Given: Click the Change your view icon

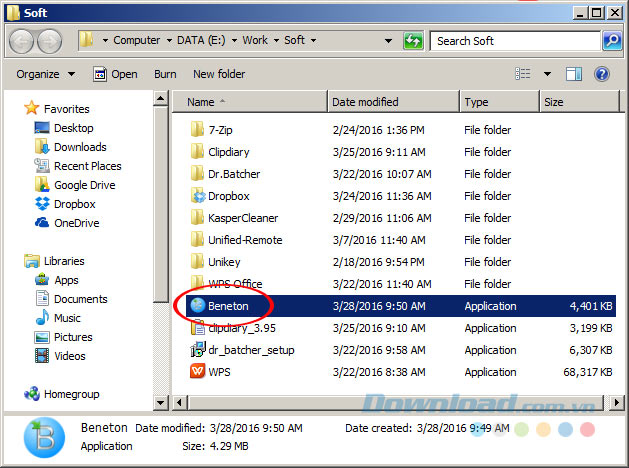Looking at the screenshot, I should tap(523, 74).
